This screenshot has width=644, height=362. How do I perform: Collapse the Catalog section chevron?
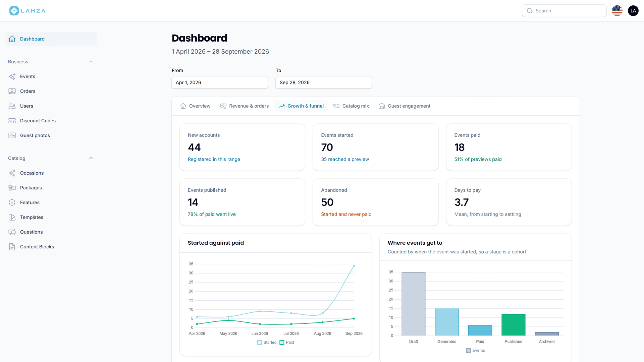91,158
